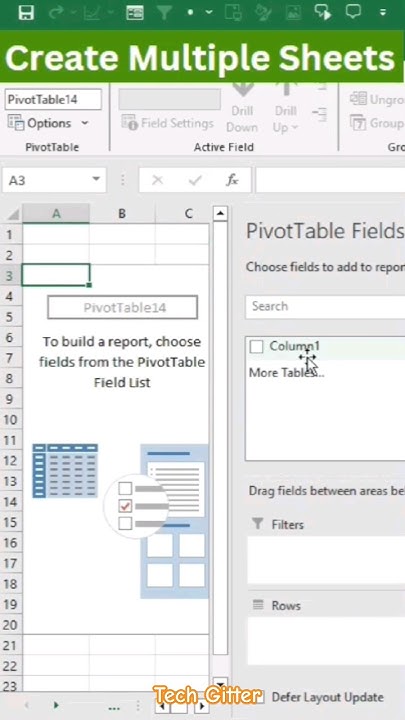Open Field Settings
405x720 pixels.
[167, 123]
